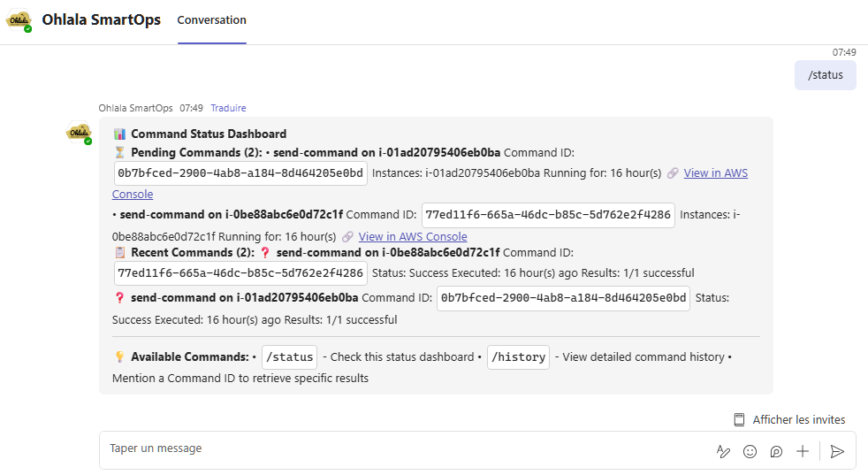Click the Traduire link
Image resolution: width=868 pixels, height=475 pixels.
[228, 108]
